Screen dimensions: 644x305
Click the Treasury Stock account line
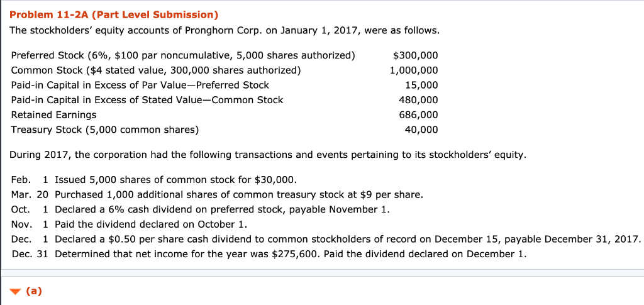click(x=104, y=130)
